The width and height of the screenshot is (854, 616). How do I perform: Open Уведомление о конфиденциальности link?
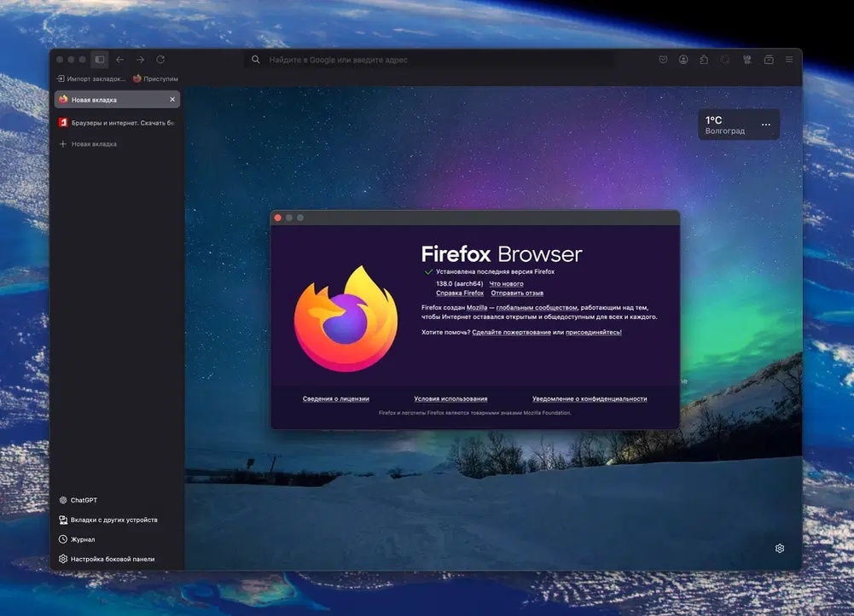(590, 398)
